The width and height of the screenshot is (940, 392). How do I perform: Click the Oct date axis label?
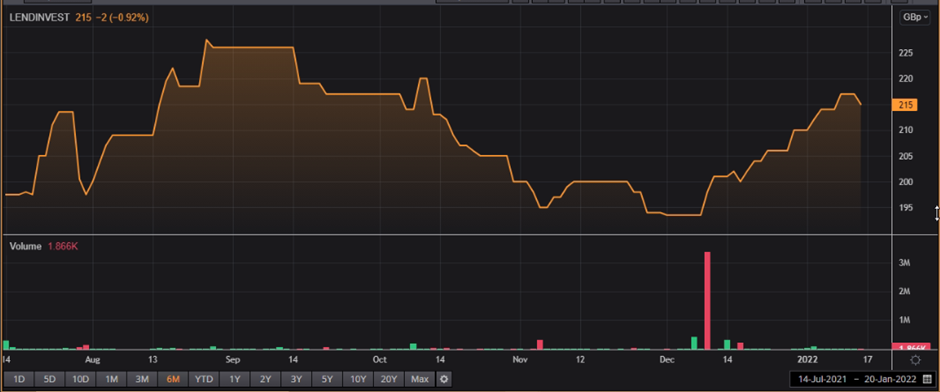click(x=379, y=360)
